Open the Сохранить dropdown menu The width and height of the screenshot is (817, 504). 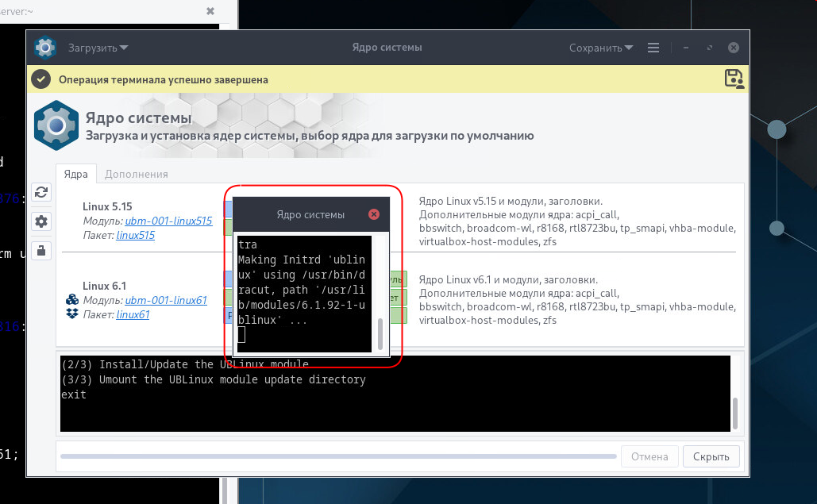601,48
